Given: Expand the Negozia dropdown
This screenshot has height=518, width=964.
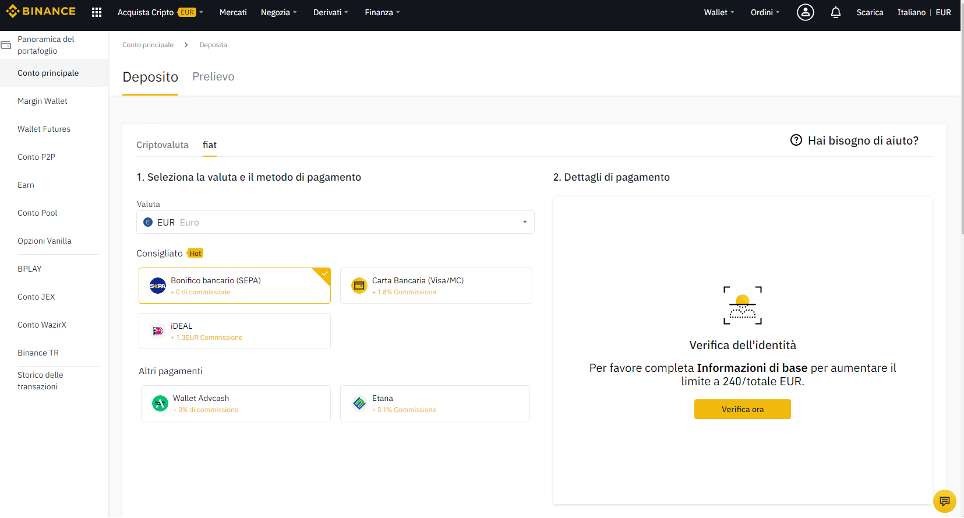Looking at the screenshot, I should (x=279, y=12).
